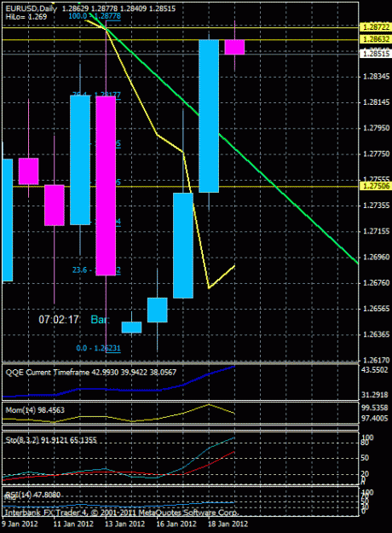Click the yellow 1.28722 price tag

pos(376,27)
